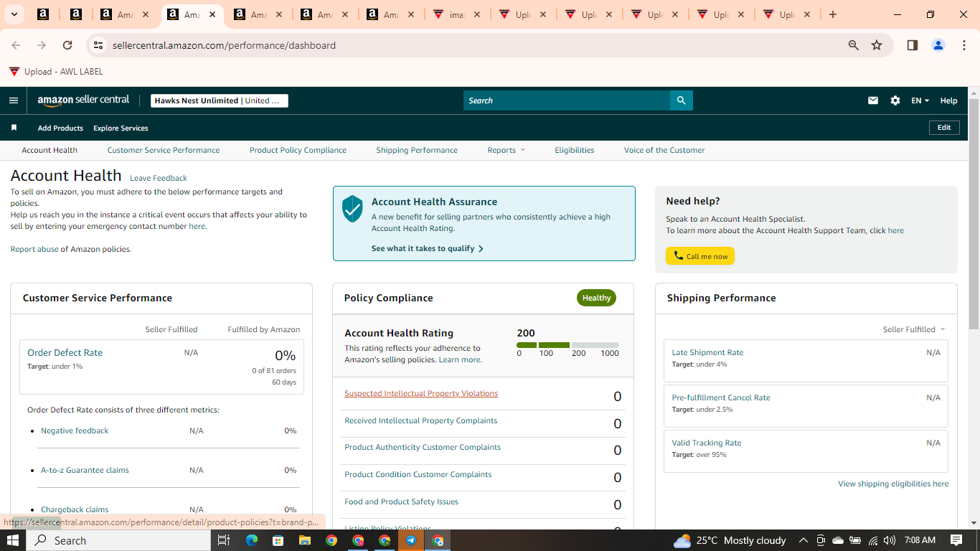Click the teal search magnifier button
Image resolution: width=980 pixels, height=551 pixels.
pos(682,100)
